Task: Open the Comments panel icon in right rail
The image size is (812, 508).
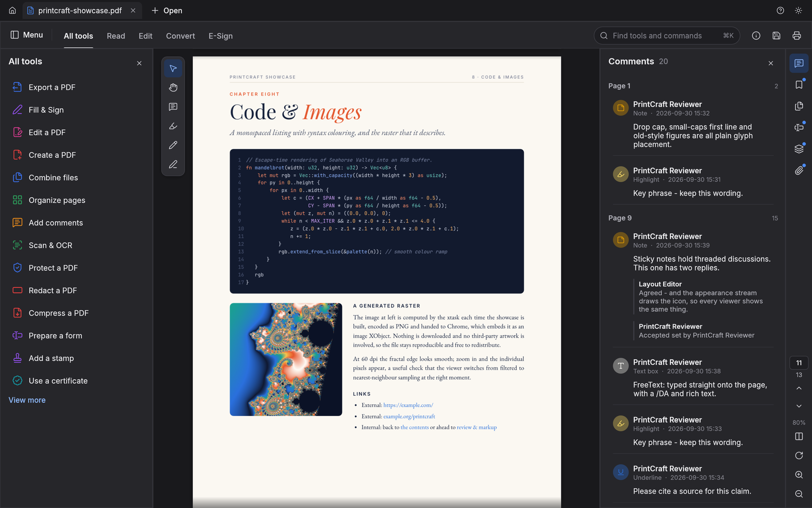Action: 799,63
